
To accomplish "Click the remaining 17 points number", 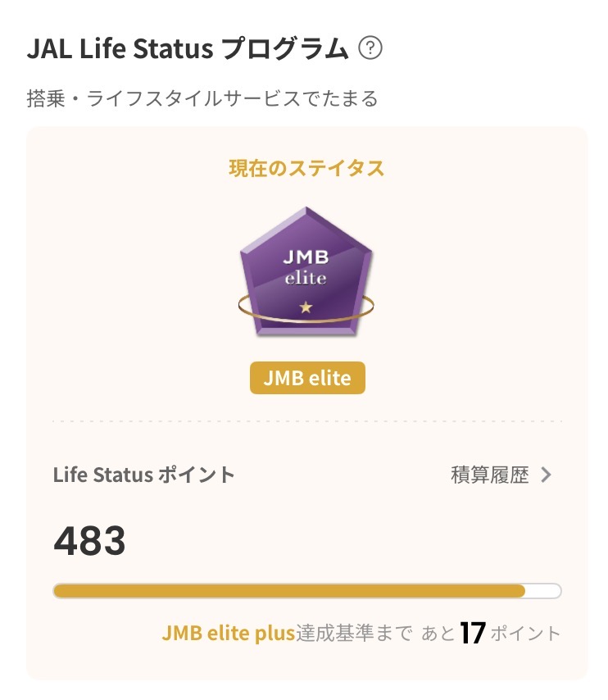I will tap(473, 633).
